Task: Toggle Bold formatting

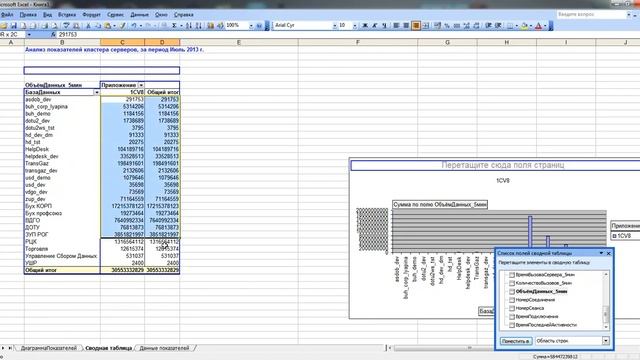Action: [365, 26]
